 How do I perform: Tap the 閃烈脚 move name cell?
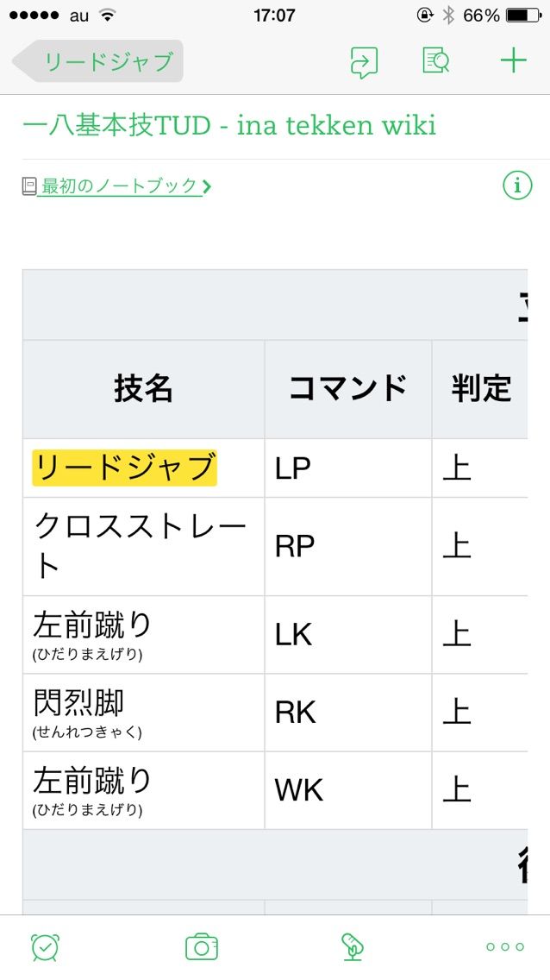coord(144,713)
